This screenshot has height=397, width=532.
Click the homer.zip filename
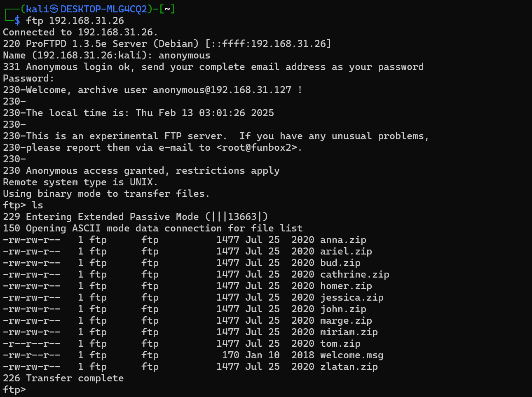tap(346, 286)
